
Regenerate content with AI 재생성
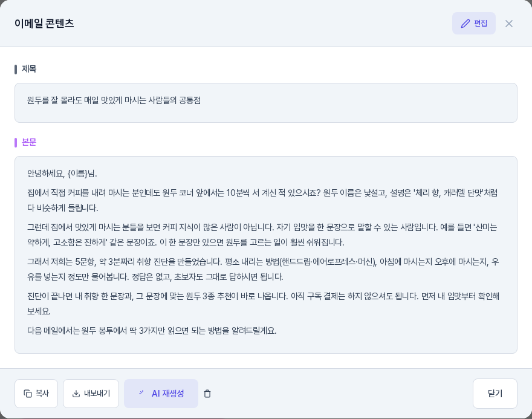[161, 394]
